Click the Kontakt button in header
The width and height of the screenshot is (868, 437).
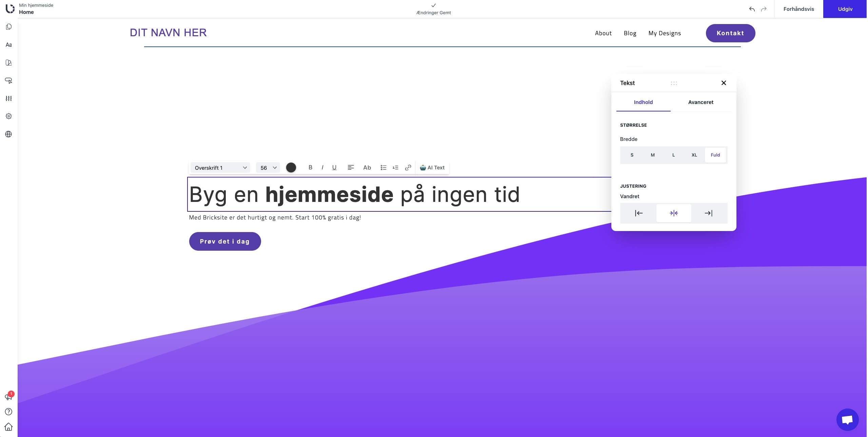730,33
